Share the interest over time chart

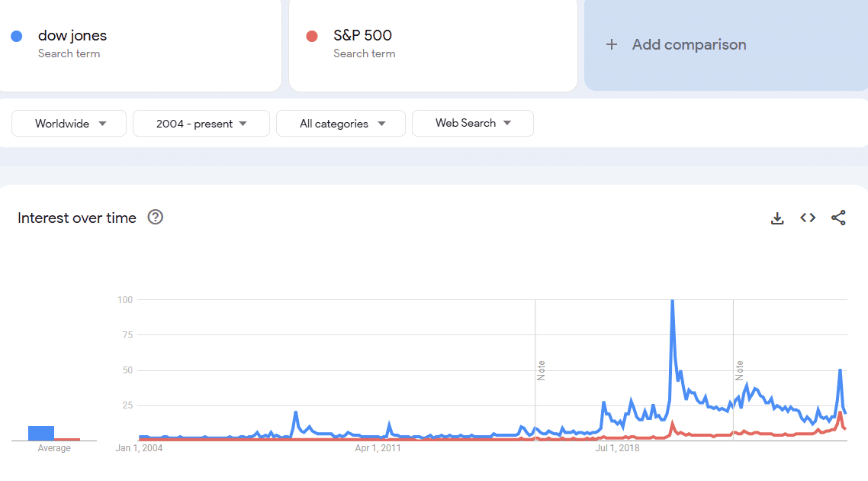[838, 218]
